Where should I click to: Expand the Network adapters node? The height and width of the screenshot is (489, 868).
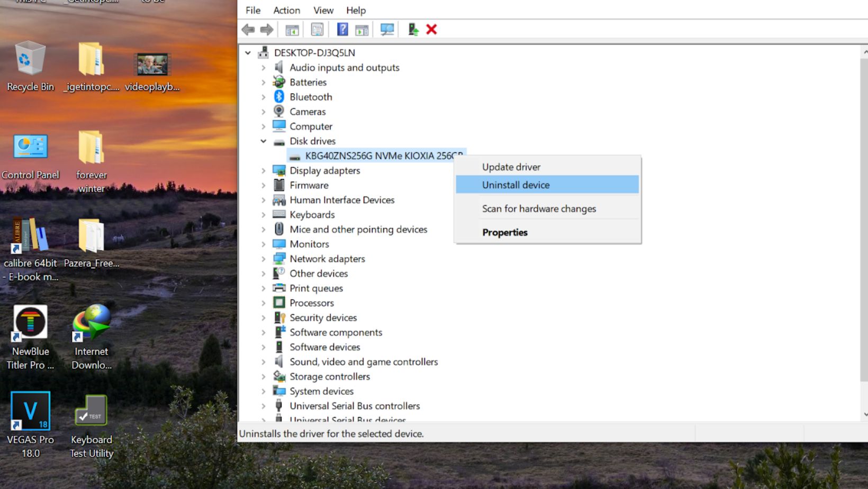pyautogui.click(x=264, y=259)
